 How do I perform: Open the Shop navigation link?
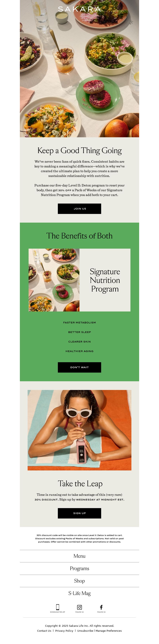coord(79,581)
